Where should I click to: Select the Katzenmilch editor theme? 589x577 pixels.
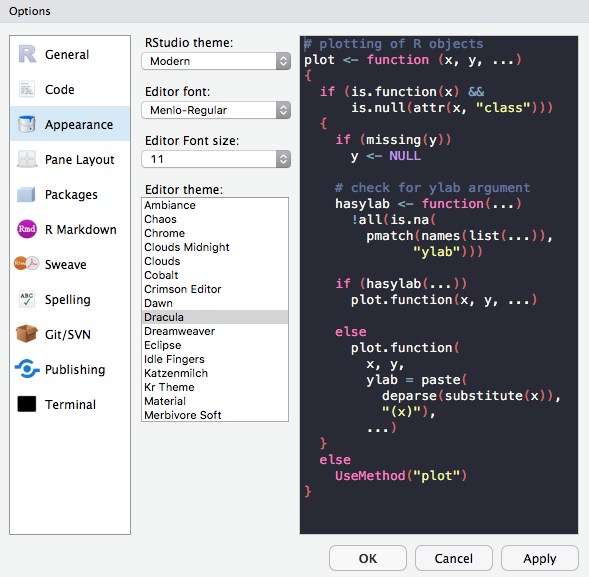tap(215, 373)
